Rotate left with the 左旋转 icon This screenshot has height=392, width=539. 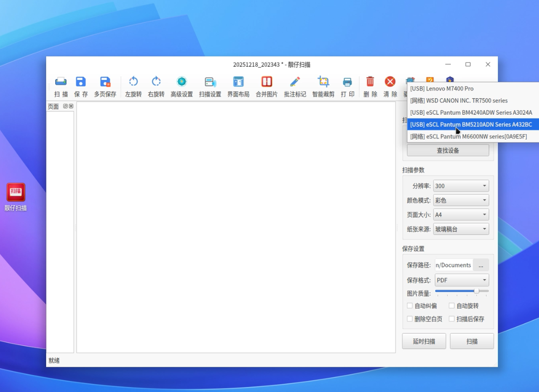133,86
